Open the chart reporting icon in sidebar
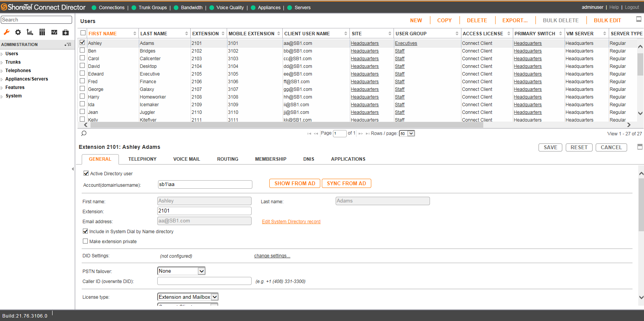The width and height of the screenshot is (644, 321). [30, 32]
